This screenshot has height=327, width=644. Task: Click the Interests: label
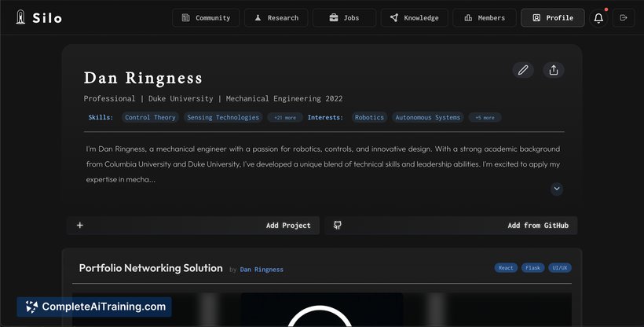(x=325, y=117)
